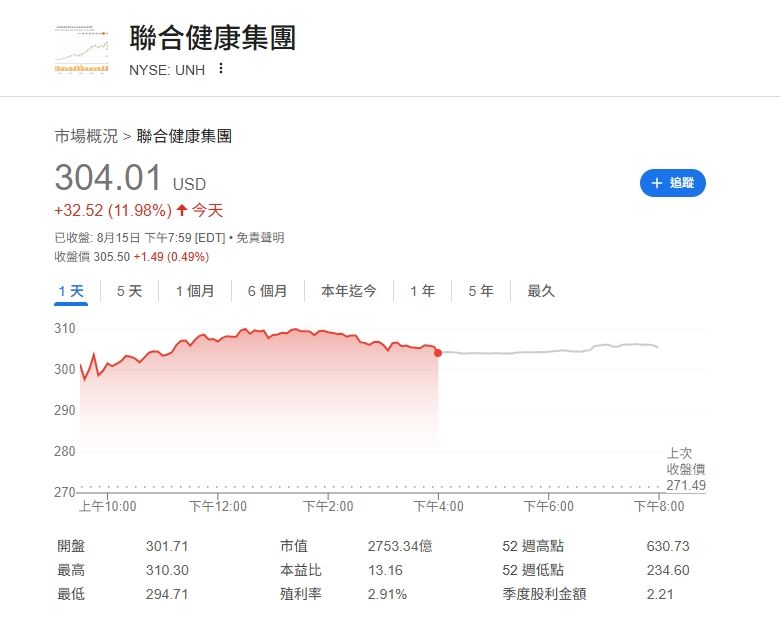This screenshot has height=620, width=780.
Task: Select the 1 年 range tab
Action: click(422, 291)
